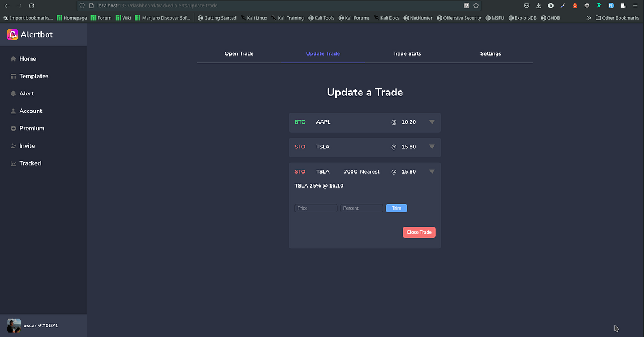Image resolution: width=644 pixels, height=337 pixels.
Task: Open the Offensive Security bookmark
Action: point(459,17)
